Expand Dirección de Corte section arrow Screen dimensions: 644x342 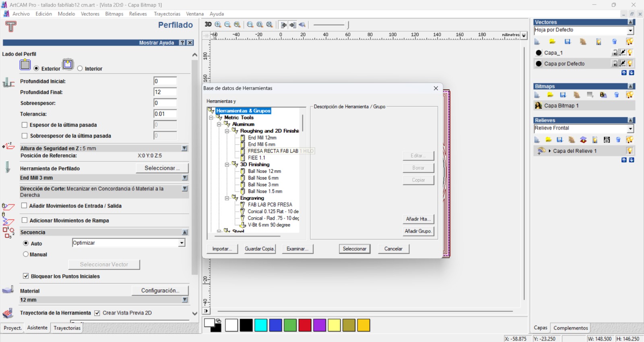[x=185, y=189]
